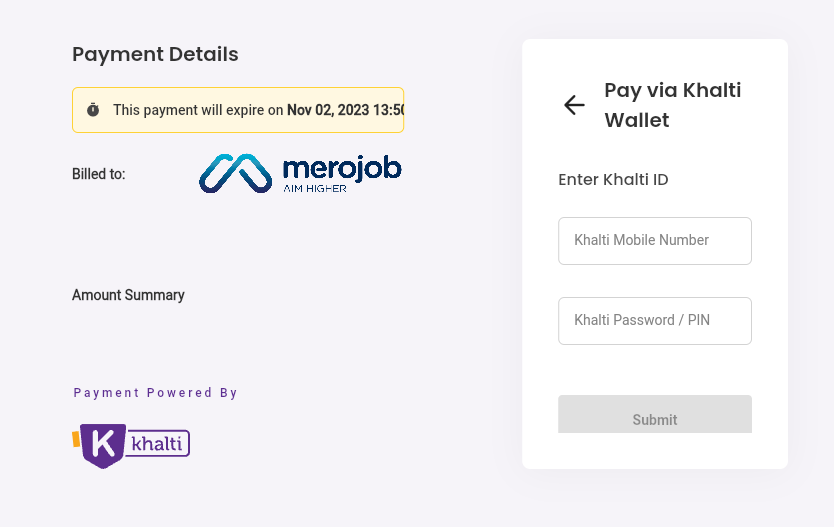Click the word Wallet in the card heading
The height and width of the screenshot is (527, 834).
637,121
